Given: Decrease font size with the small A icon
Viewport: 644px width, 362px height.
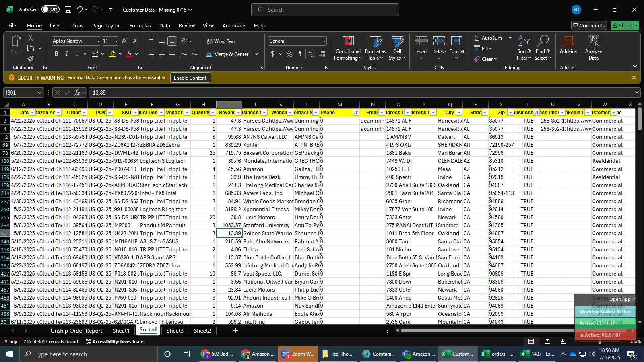Looking at the screenshot, I should (135, 41).
